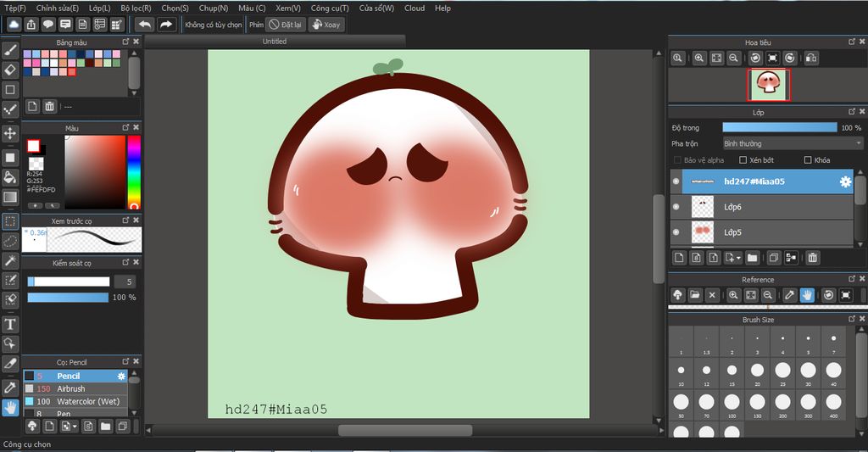Adjust the Độ trong opacity slider
The width and height of the screenshot is (868, 452).
(x=780, y=127)
